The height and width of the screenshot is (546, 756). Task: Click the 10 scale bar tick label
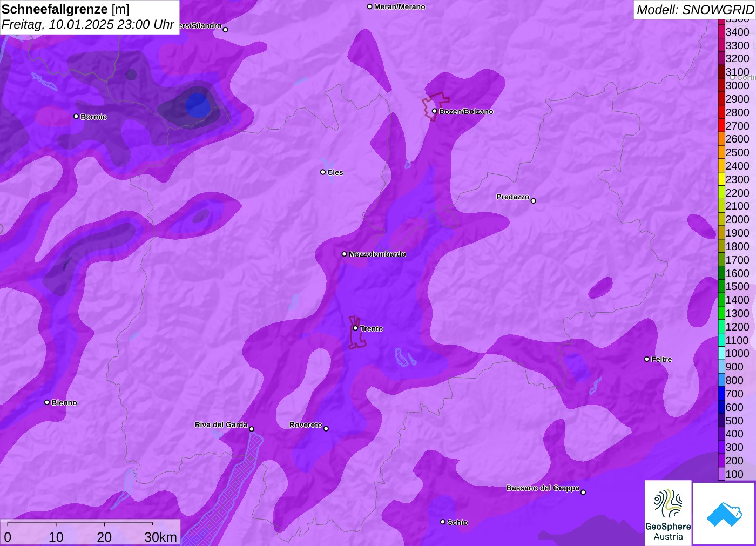pyautogui.click(x=56, y=537)
